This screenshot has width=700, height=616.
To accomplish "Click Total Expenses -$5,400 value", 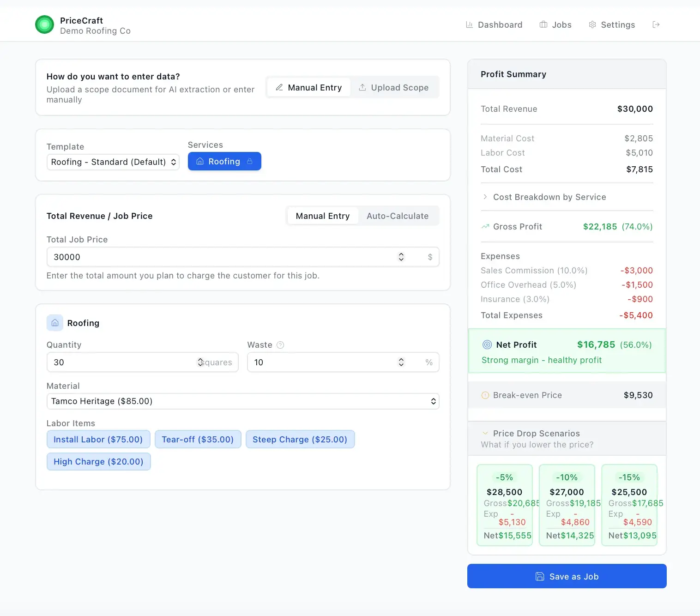I will click(x=636, y=315).
